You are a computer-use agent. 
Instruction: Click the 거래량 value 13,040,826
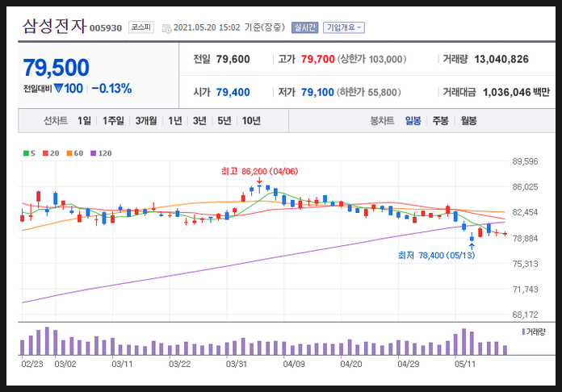[x=501, y=59]
